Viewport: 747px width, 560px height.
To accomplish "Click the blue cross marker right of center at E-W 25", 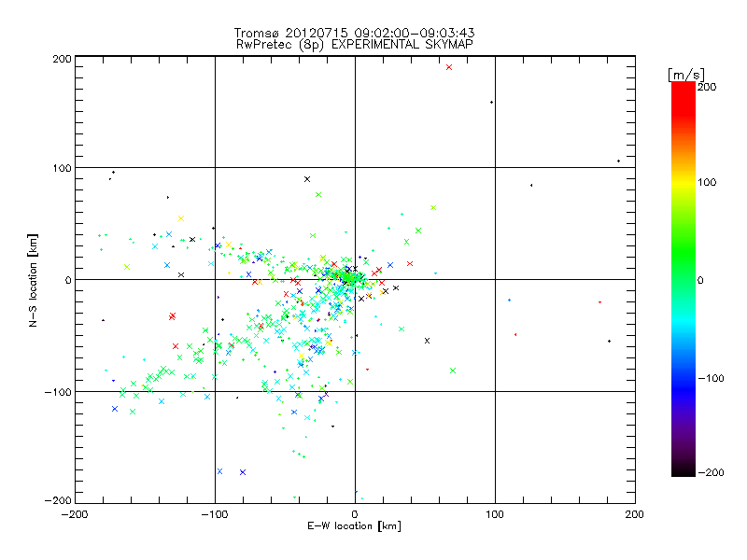I will point(390,265).
